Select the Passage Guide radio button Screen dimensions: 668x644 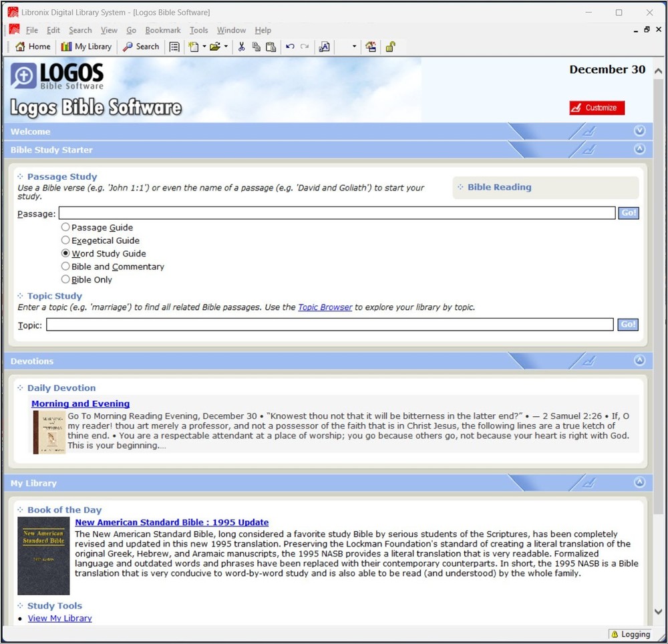click(x=65, y=226)
